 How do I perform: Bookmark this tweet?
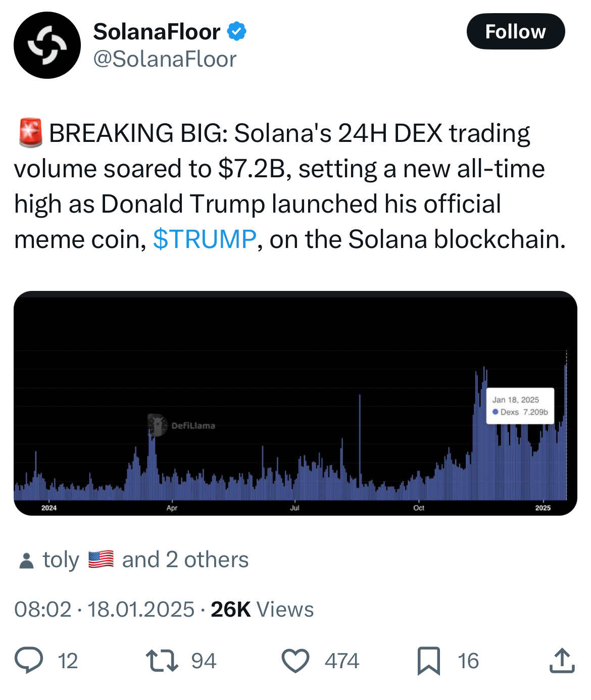428,661
